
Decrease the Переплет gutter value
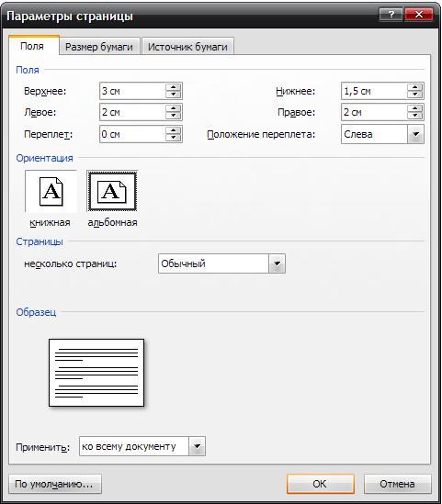[x=174, y=138]
